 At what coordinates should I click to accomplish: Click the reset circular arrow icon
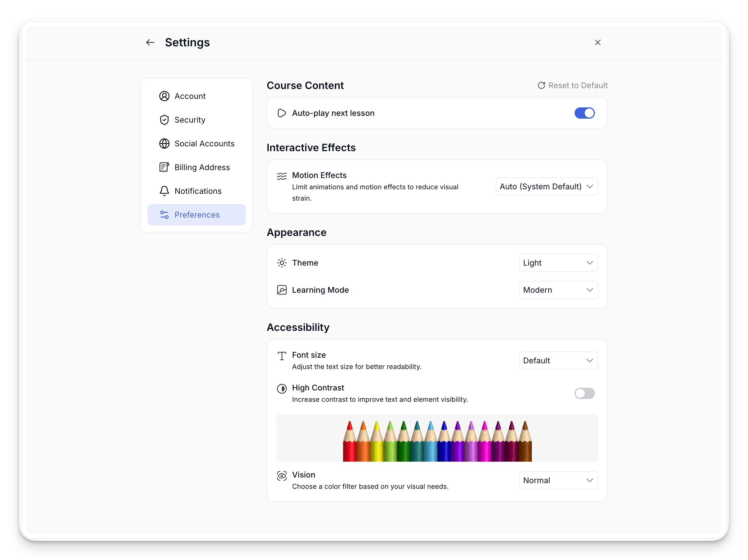(x=542, y=86)
